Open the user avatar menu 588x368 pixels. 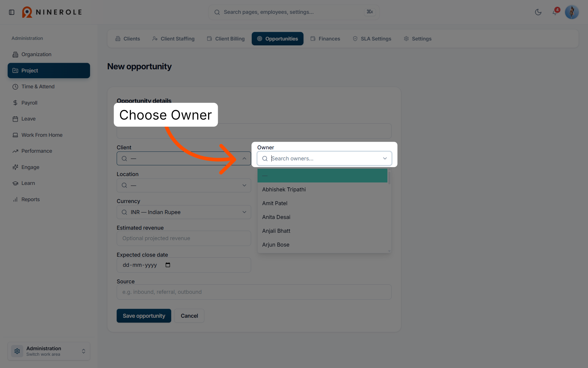coord(571,12)
